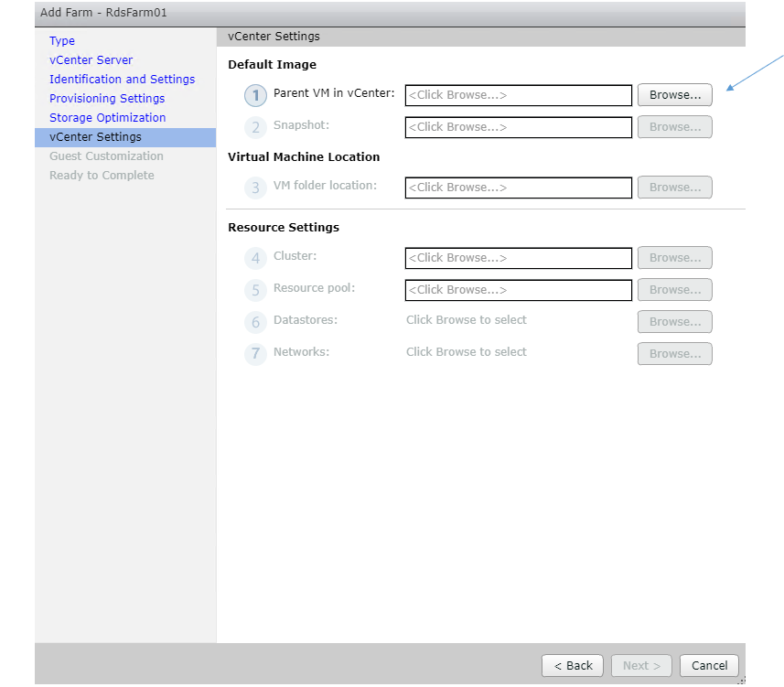Screen dimensions: 784x687
Task: Browse for Parent VM in vCenter
Action: tap(674, 95)
